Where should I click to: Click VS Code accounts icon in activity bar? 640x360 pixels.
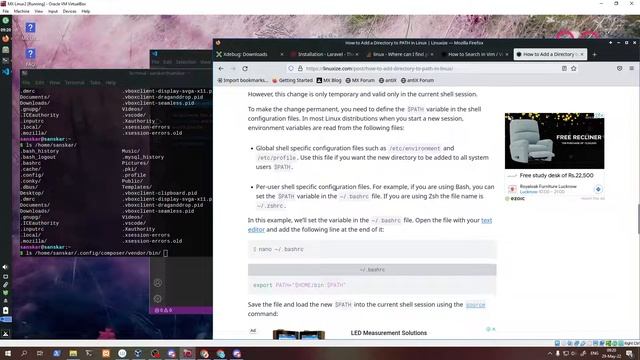(158, 283)
